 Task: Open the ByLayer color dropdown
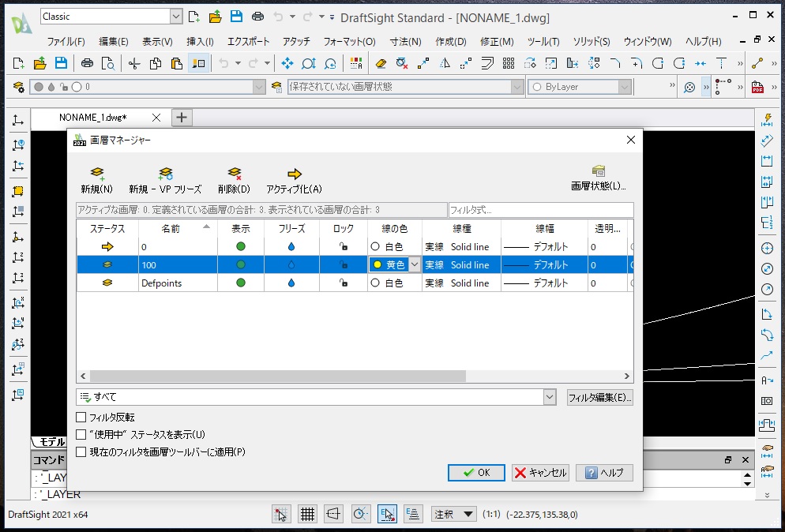[624, 87]
